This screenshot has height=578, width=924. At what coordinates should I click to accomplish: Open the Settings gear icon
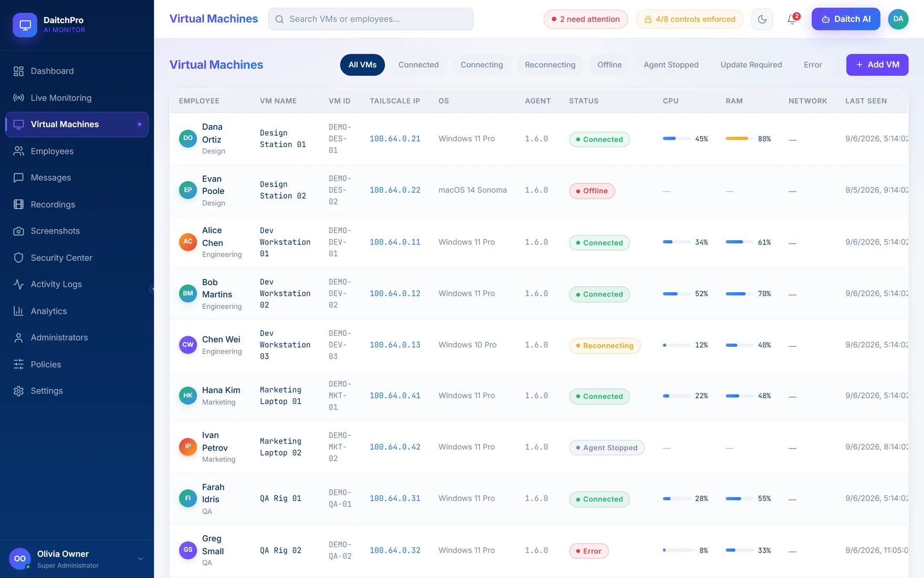(x=18, y=391)
